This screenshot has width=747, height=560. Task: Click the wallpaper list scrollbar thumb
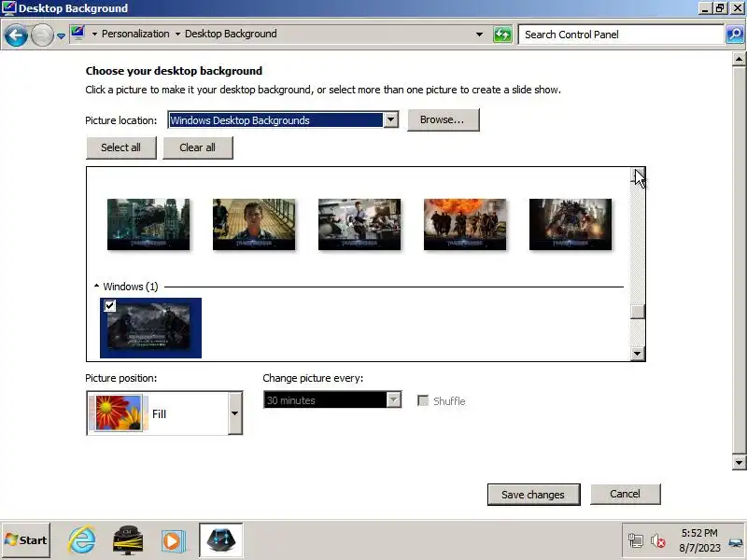coord(638,312)
